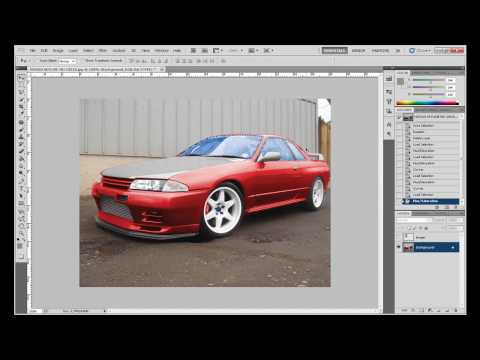Select the Move tool
Viewport: 480px width, 360px height.
22,77
